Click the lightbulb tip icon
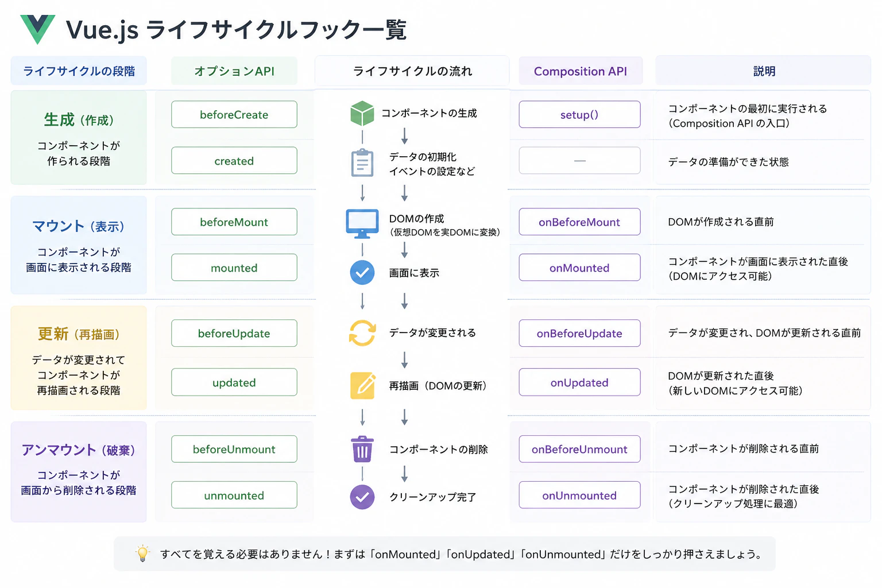 point(142,554)
